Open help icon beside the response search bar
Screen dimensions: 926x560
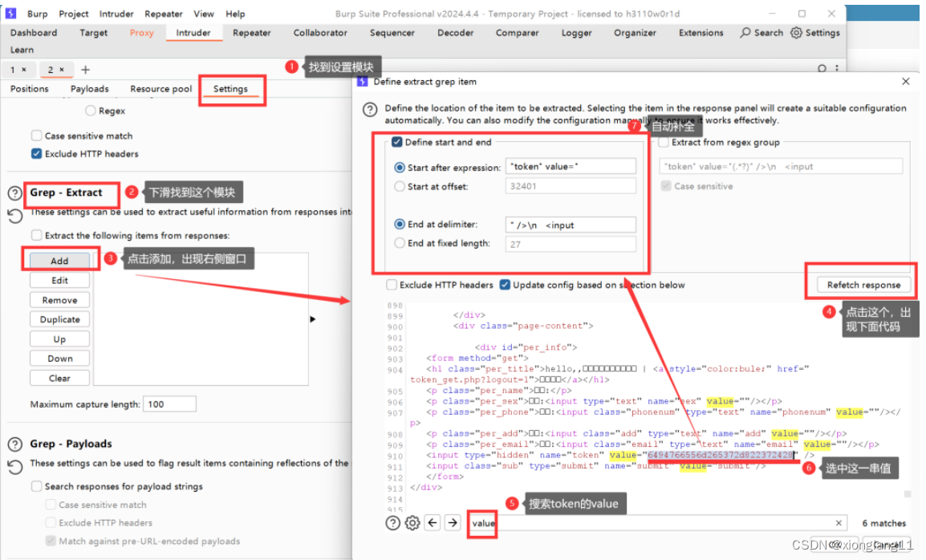click(392, 523)
